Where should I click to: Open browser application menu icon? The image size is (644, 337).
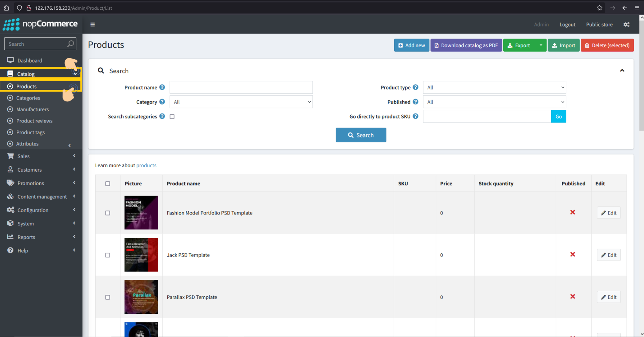coord(637,8)
